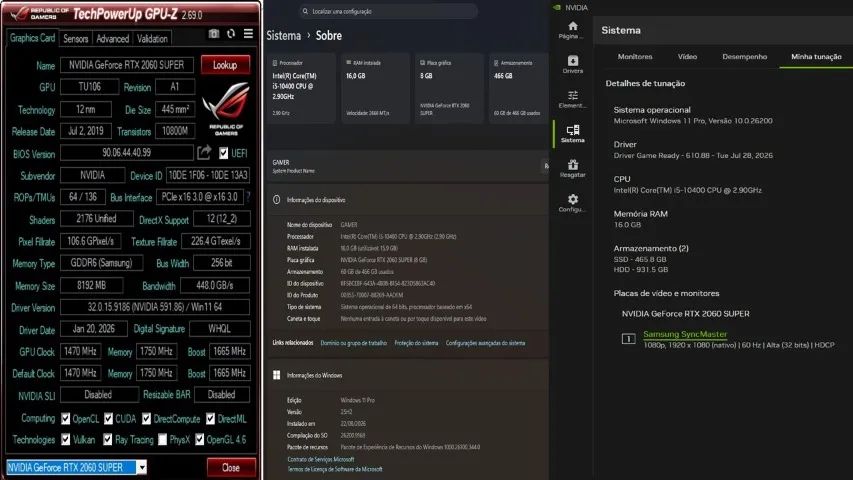Switch to the Advanced tab

point(113,39)
